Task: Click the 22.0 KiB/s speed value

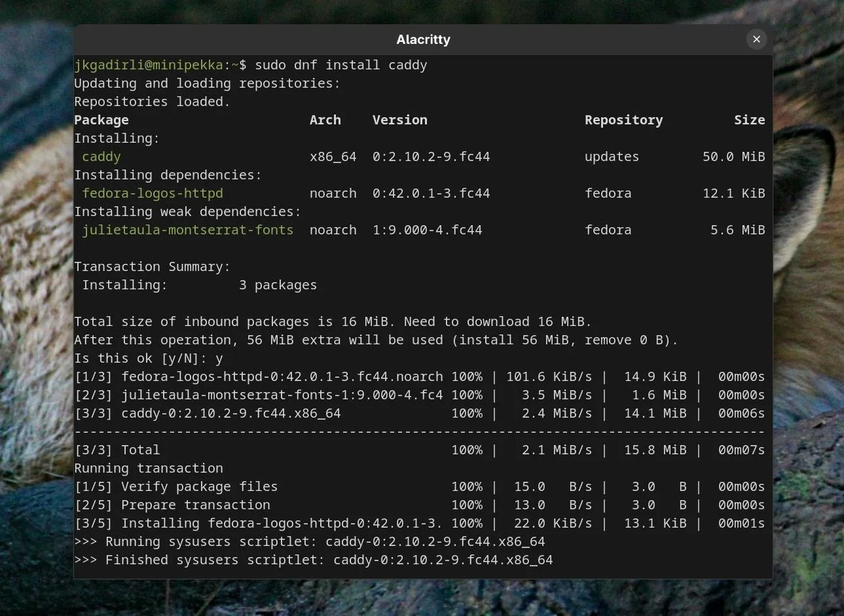Action: click(553, 523)
